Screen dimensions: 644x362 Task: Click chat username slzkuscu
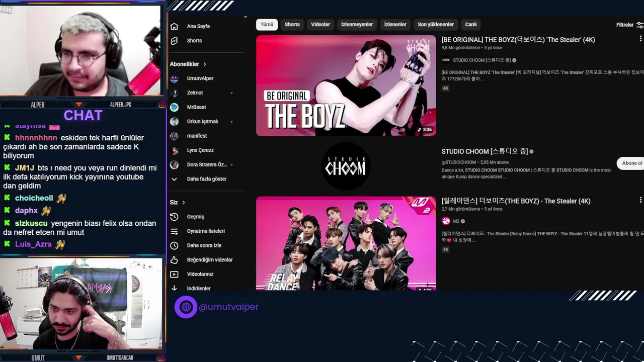31,223
